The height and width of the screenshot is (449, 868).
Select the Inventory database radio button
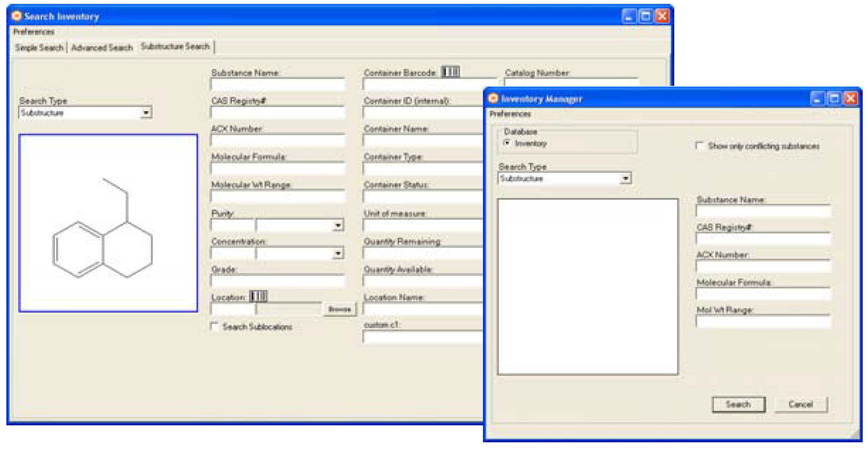pyautogui.click(x=507, y=143)
